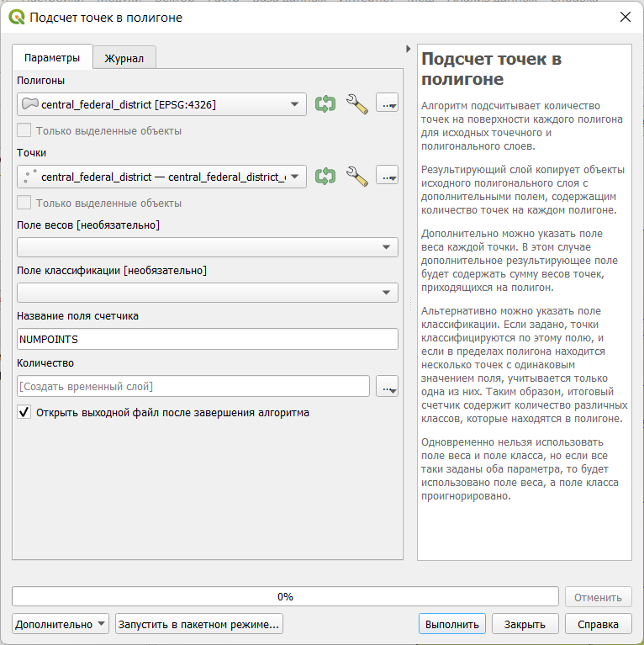Expand the 'Поле весов' dropdown
Screen dimensions: 644x645
pos(208,247)
